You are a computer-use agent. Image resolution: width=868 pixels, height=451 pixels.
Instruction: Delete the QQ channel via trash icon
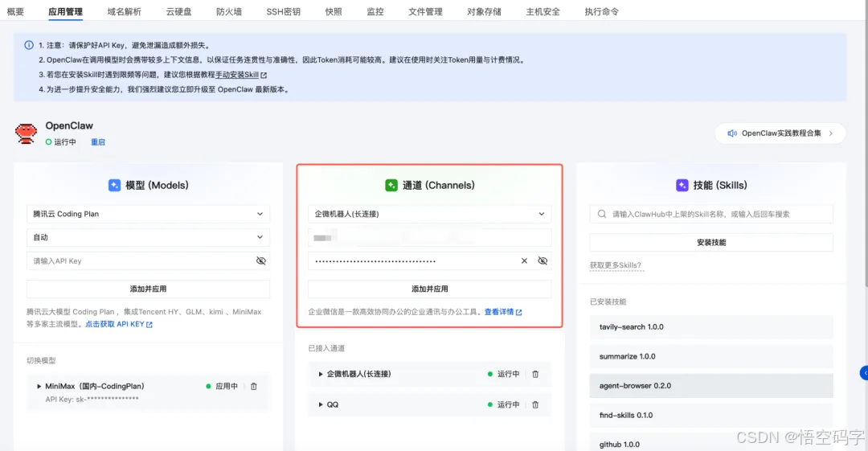[535, 404]
